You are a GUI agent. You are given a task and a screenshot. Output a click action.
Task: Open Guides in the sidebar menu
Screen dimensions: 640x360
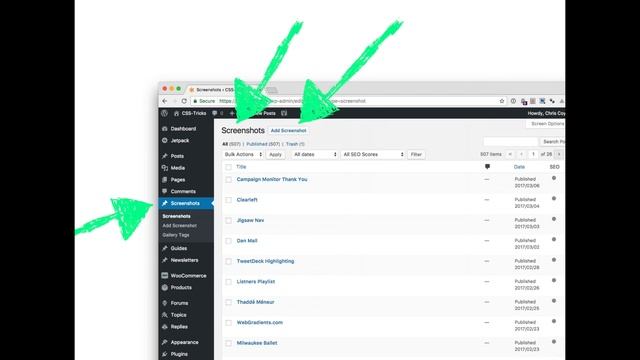[x=186, y=248]
